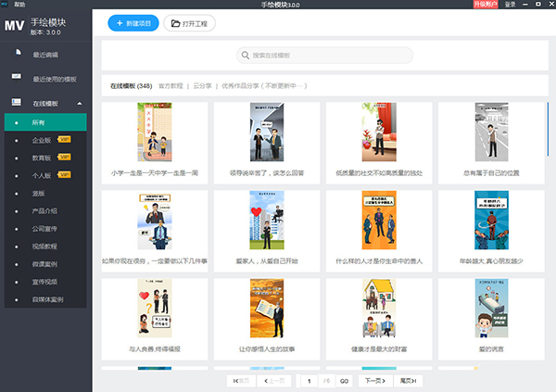Switch to the 云分享 tab

202,85
